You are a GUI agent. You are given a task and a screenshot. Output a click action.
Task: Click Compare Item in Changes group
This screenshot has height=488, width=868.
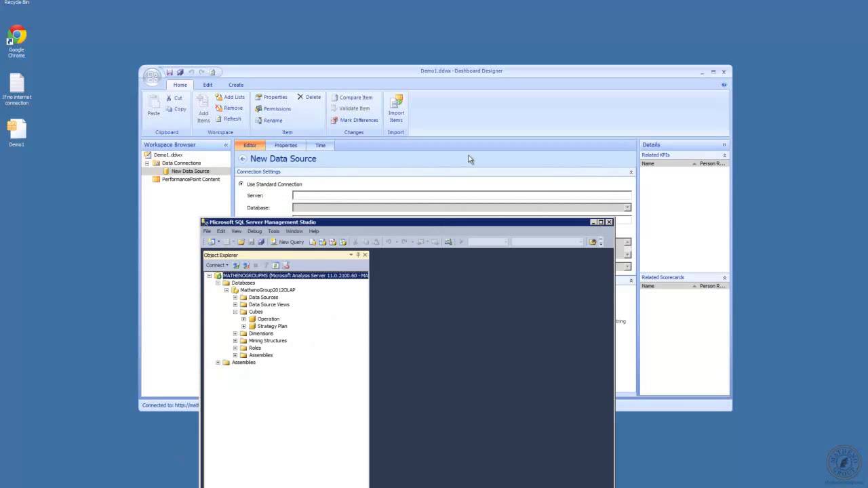[351, 98]
